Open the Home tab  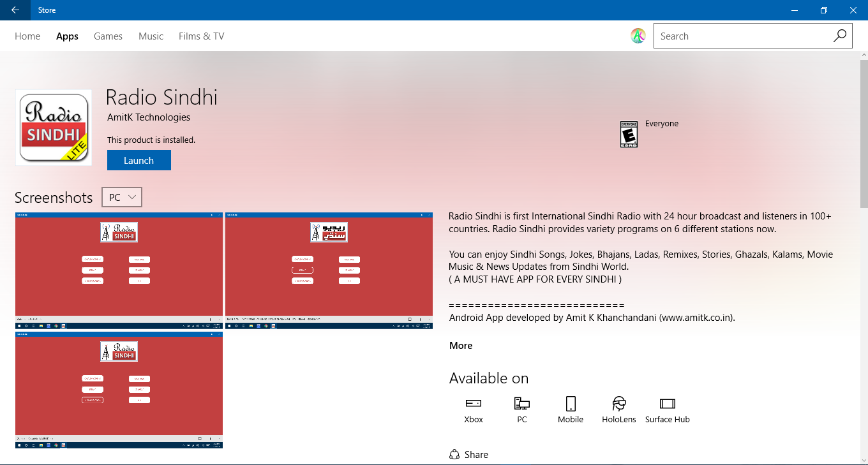[27, 36]
